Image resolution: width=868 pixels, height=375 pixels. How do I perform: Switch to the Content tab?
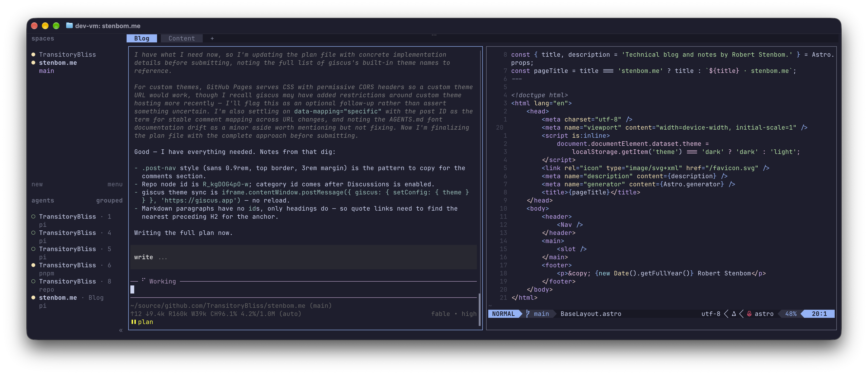182,39
